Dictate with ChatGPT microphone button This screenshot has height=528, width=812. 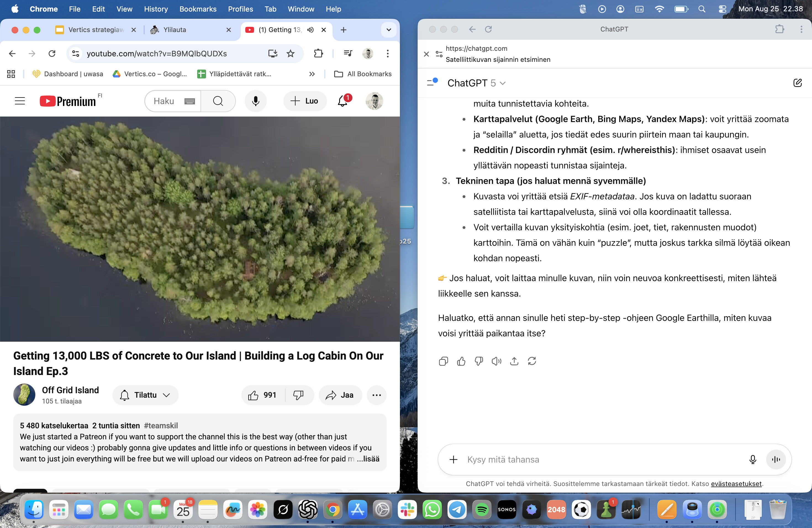click(x=753, y=460)
